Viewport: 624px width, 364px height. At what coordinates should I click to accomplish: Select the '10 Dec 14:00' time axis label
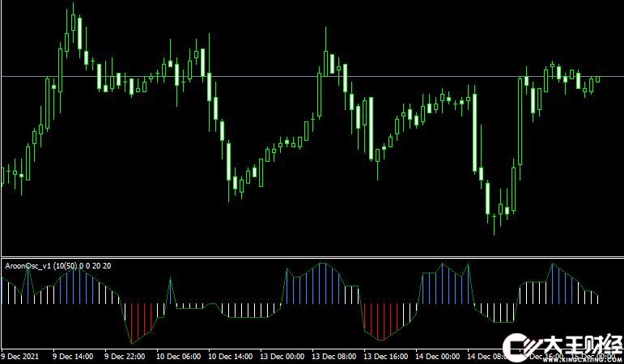(230, 357)
